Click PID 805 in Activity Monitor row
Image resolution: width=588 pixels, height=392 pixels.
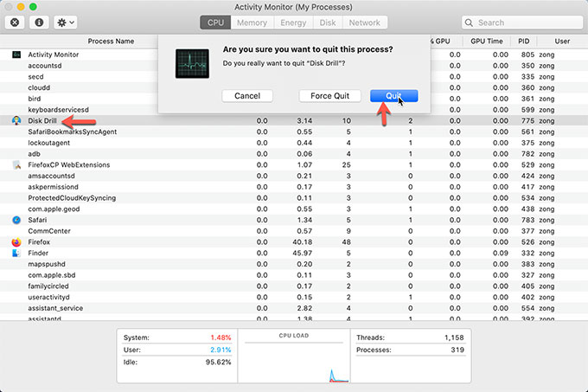point(527,55)
